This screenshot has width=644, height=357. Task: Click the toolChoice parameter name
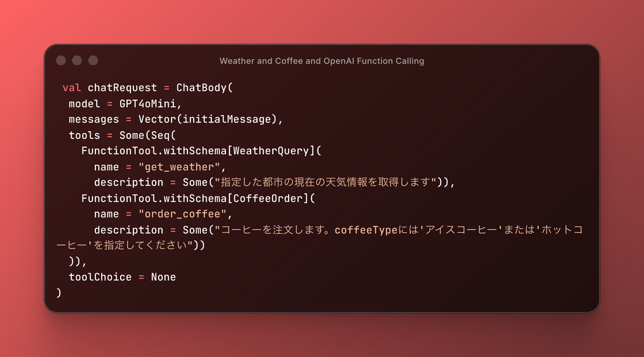(100, 277)
